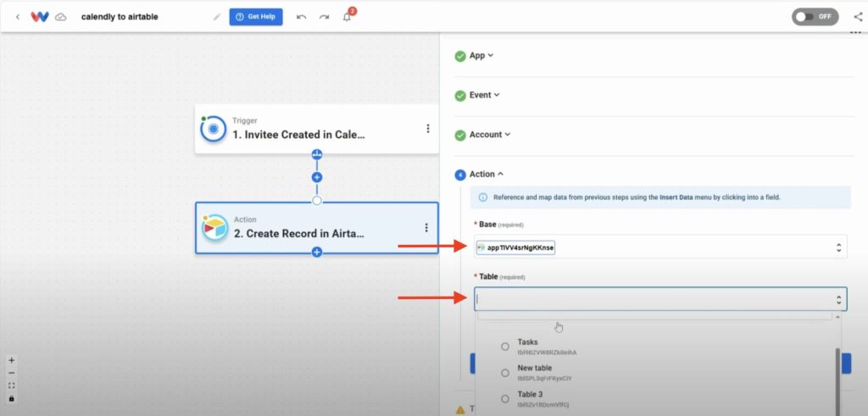Click the appTlVV4srNgKKnse base chip
868x416 pixels.
515,248
